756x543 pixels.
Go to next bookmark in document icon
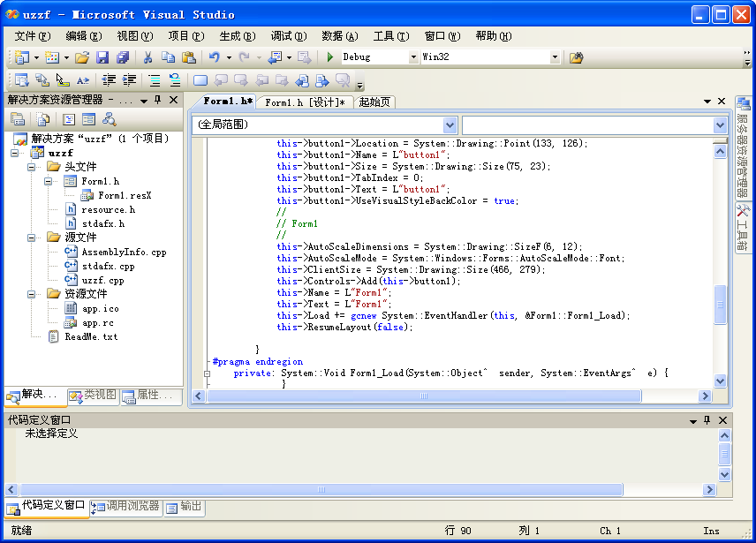pos(322,80)
